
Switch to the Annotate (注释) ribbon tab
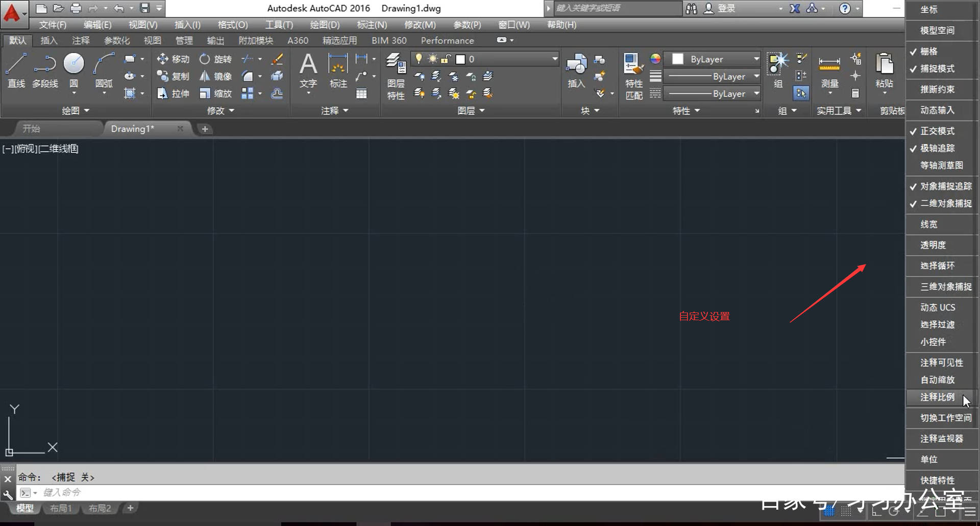click(81, 41)
